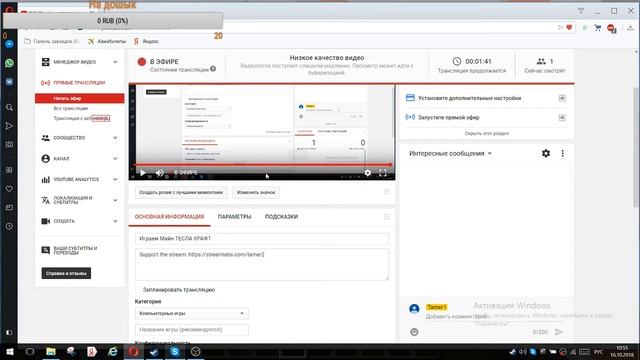Image resolution: width=640 pixels, height=360 pixels.
Task: Send chat message arrow icon
Action: click(x=559, y=332)
